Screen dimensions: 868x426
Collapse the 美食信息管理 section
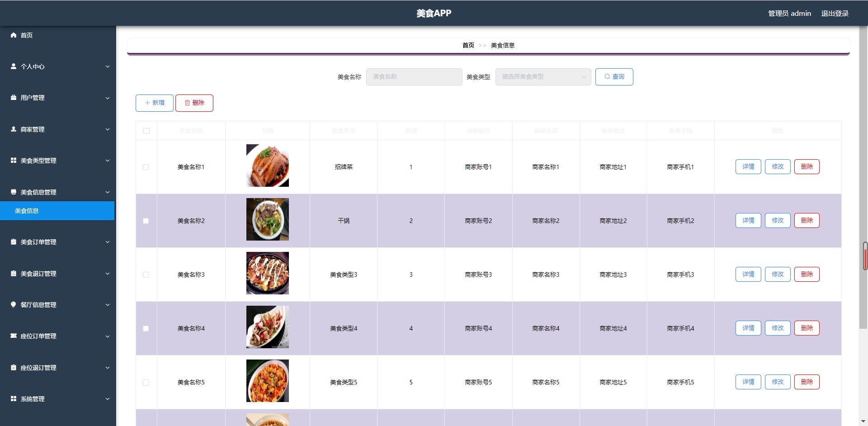(108, 192)
